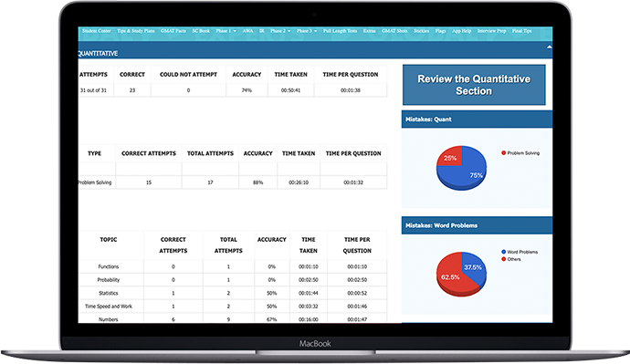Click the Problem Solving row label
Image resolution: width=630 pixels, height=364 pixels.
[95, 182]
